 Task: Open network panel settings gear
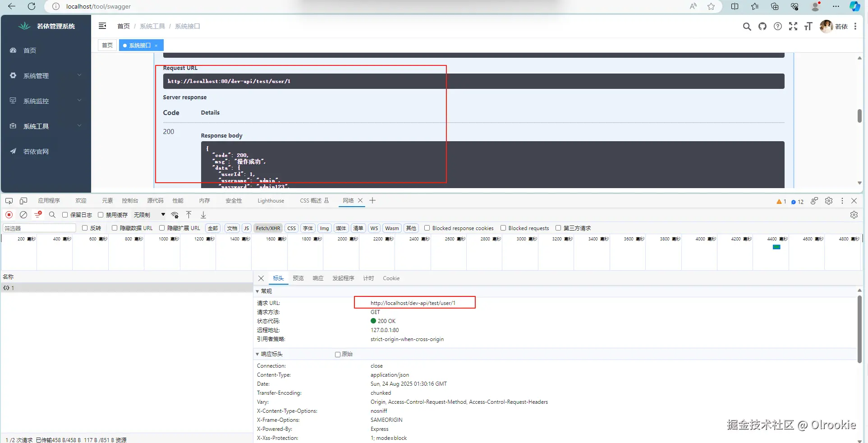(x=854, y=215)
